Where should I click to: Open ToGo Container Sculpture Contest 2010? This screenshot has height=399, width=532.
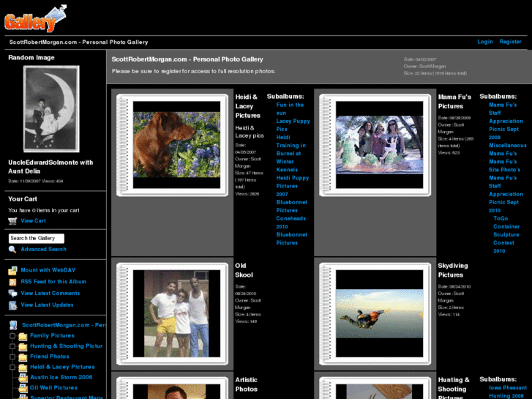tap(506, 235)
